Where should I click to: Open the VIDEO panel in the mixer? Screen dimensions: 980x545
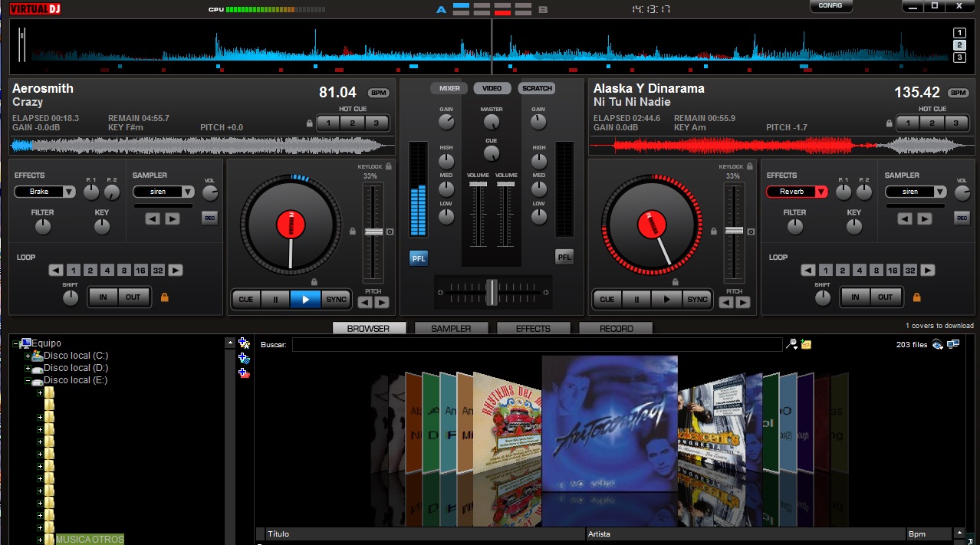click(491, 87)
